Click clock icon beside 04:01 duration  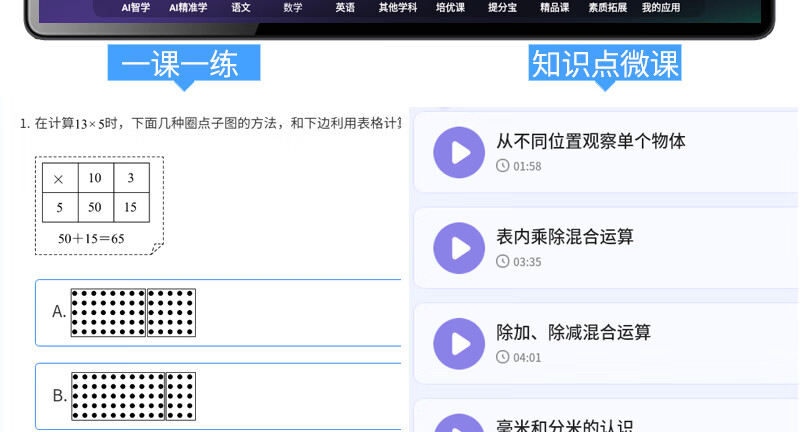click(503, 357)
